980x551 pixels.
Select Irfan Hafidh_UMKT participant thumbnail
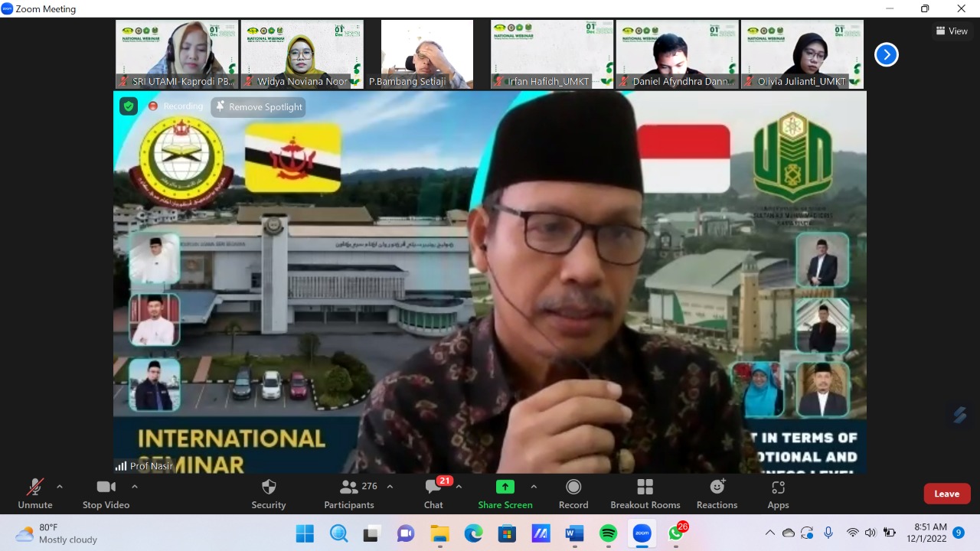point(552,54)
